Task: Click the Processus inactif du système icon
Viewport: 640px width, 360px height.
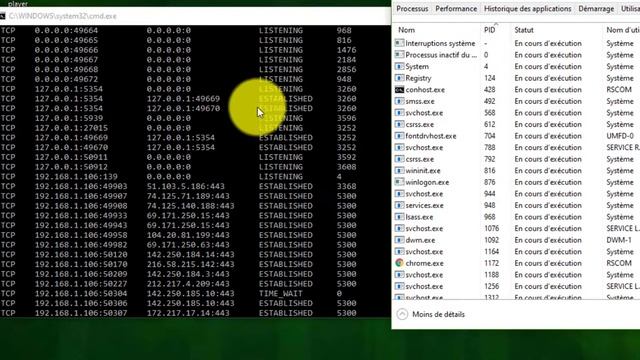Action: (399, 55)
